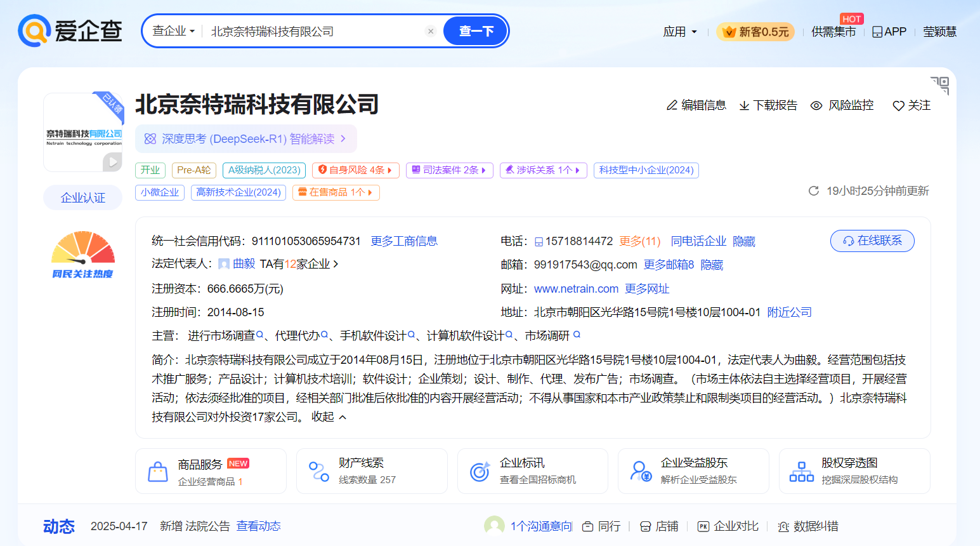Search icon after 市场调研
The image size is (980, 546).
577,335
